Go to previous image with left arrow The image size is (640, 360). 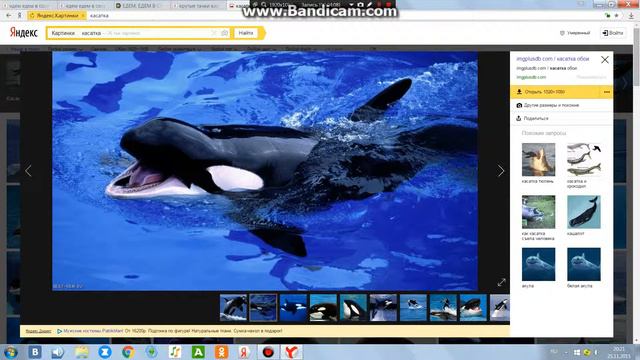tap(28, 171)
